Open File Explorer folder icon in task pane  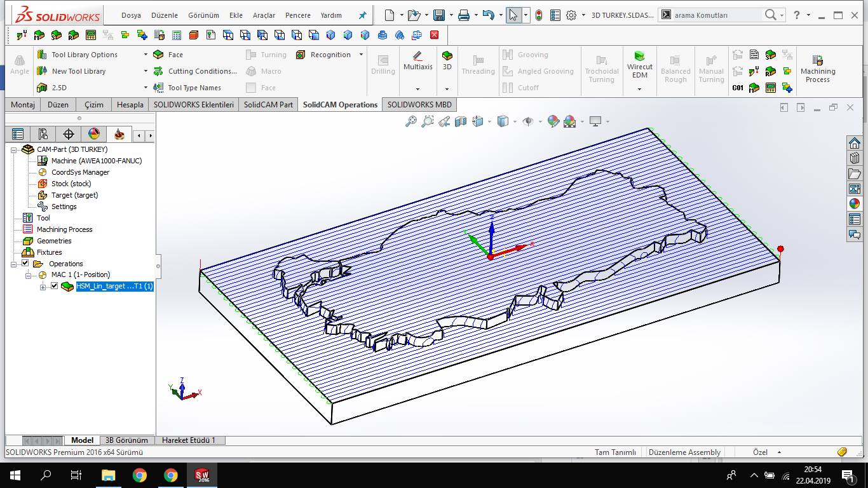(855, 173)
